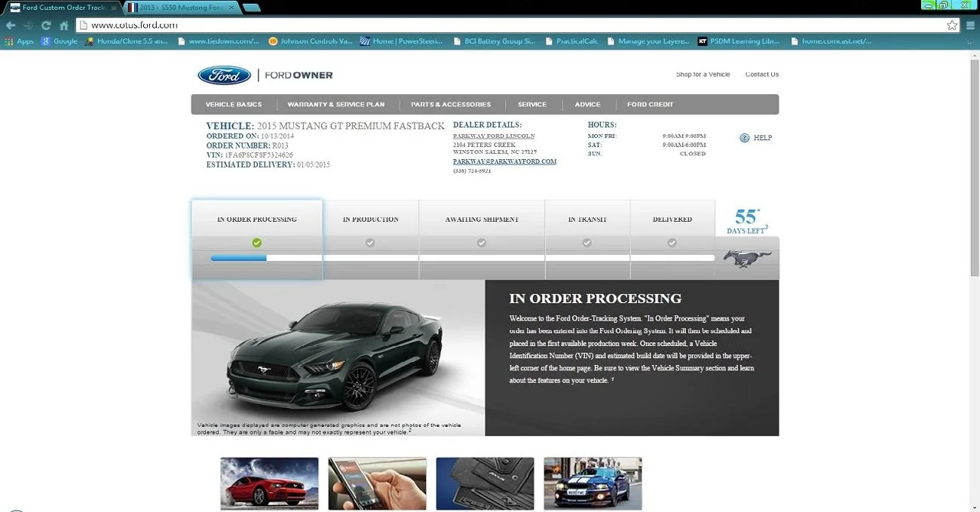Click the FORD OWNER heading link
Screen dimensions: 980x512
click(299, 75)
